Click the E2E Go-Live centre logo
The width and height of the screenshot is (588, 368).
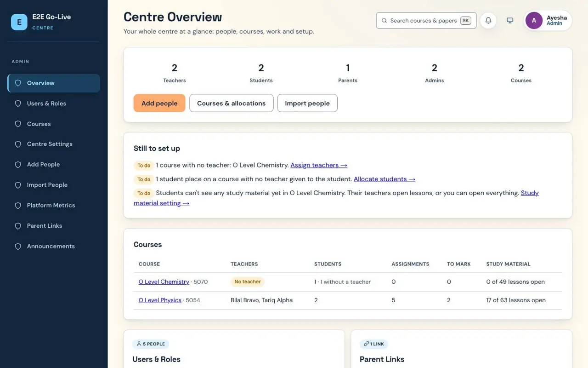[19, 22]
